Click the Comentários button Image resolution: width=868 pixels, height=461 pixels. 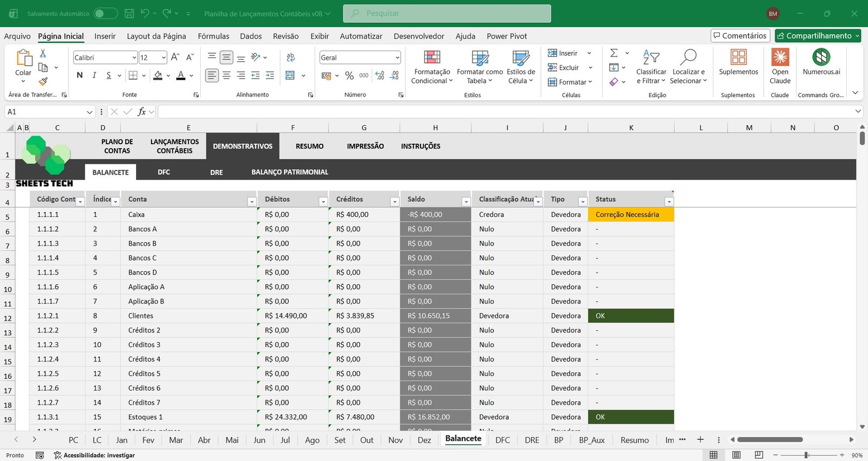[740, 36]
